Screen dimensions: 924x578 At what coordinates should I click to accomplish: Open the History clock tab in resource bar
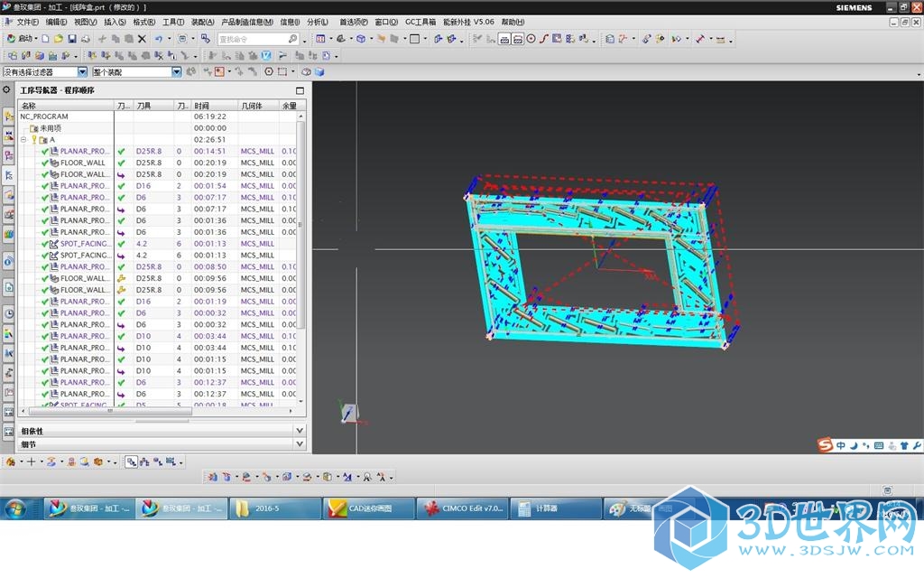coord(9,313)
